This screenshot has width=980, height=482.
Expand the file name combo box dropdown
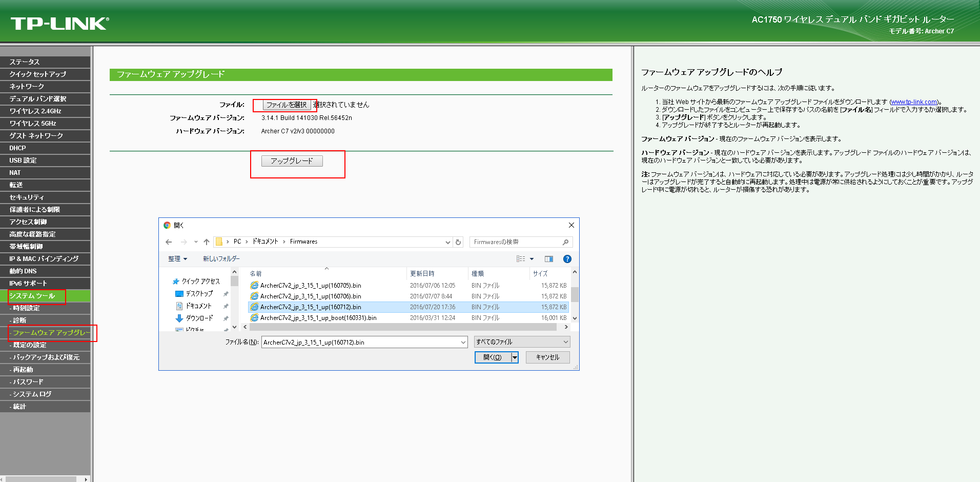tap(463, 342)
